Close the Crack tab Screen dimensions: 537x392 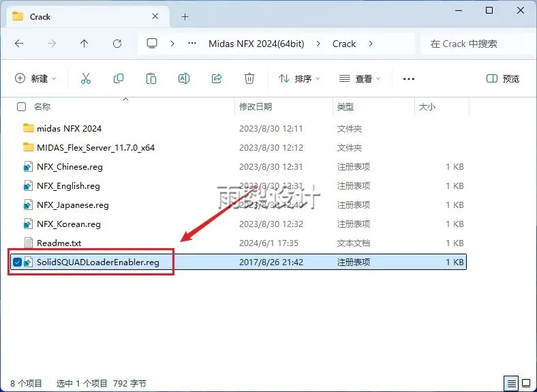[x=155, y=16]
